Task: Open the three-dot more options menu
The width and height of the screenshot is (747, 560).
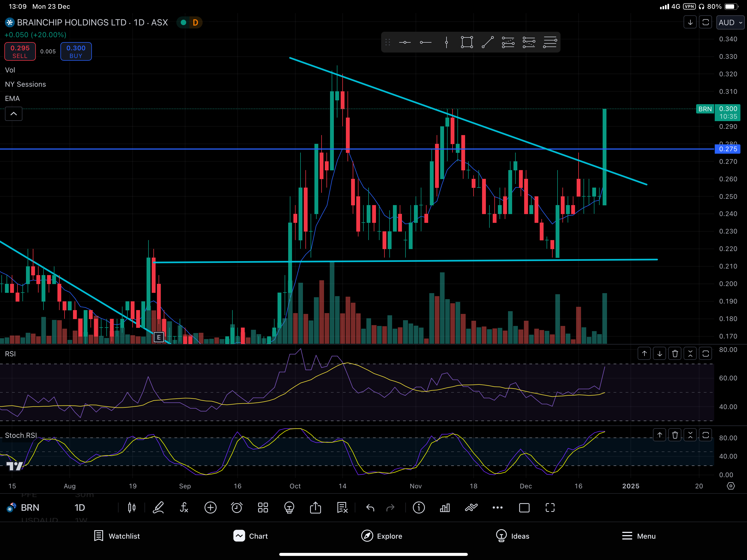Action: [x=497, y=508]
